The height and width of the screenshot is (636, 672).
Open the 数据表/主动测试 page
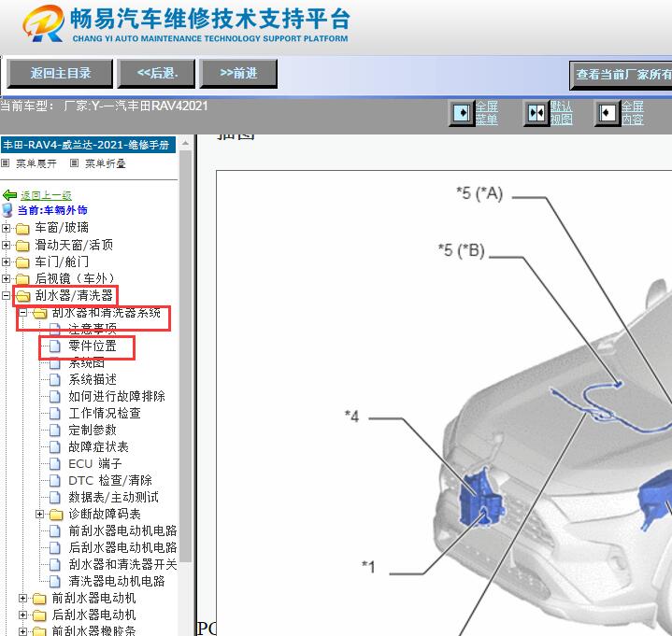[114, 498]
